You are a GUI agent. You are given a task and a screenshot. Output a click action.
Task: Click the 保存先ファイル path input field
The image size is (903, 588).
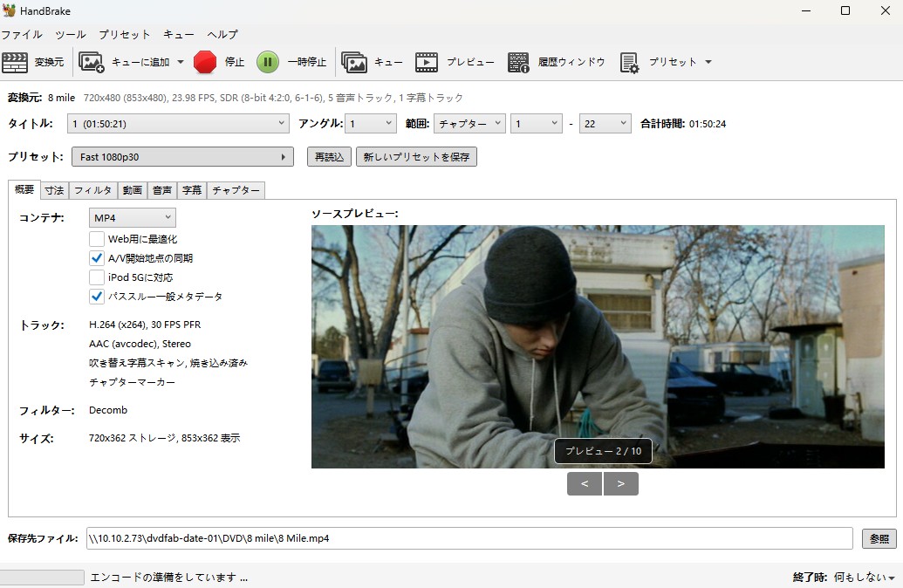pyautogui.click(x=469, y=538)
